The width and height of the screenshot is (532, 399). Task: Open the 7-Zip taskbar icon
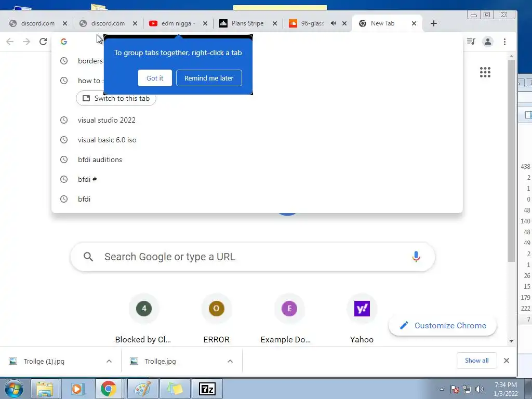207,389
